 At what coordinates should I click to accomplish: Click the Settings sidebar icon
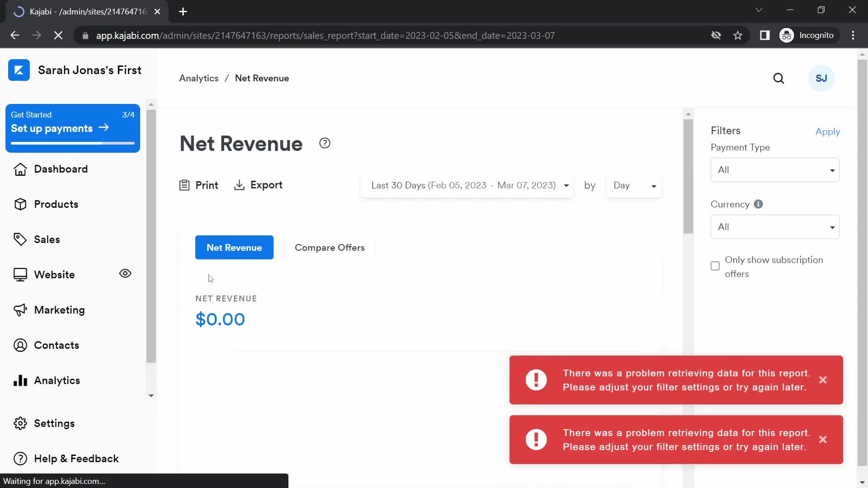click(x=20, y=423)
